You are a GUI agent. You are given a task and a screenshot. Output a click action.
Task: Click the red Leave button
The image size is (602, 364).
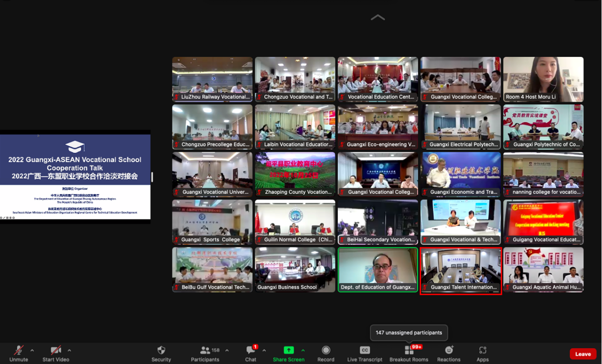583,354
